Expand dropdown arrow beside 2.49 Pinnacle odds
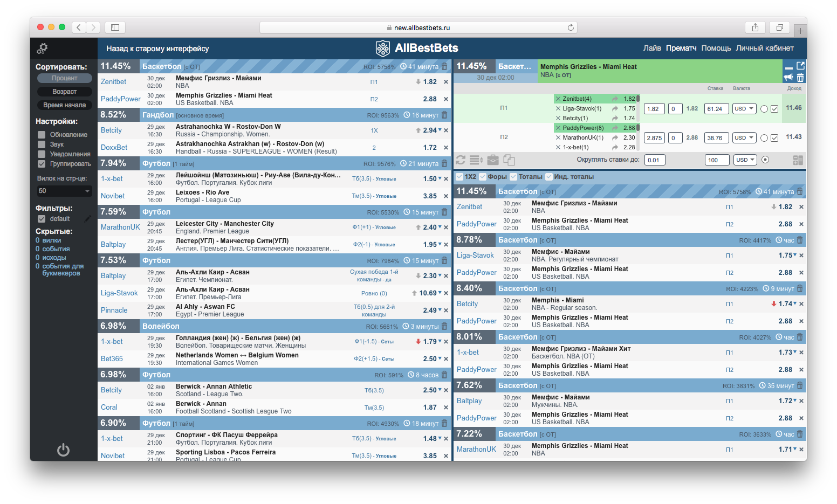This screenshot has height=504, width=837. pyautogui.click(x=440, y=310)
